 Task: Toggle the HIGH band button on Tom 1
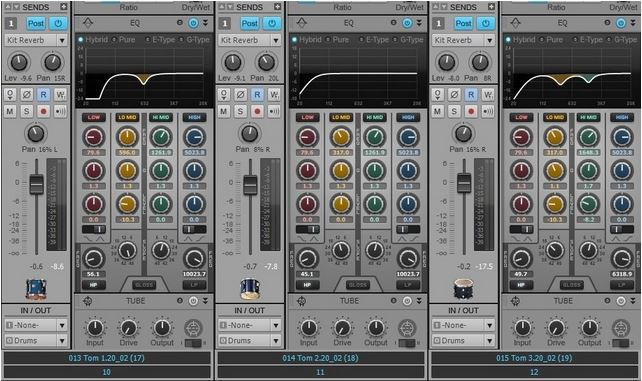click(194, 117)
